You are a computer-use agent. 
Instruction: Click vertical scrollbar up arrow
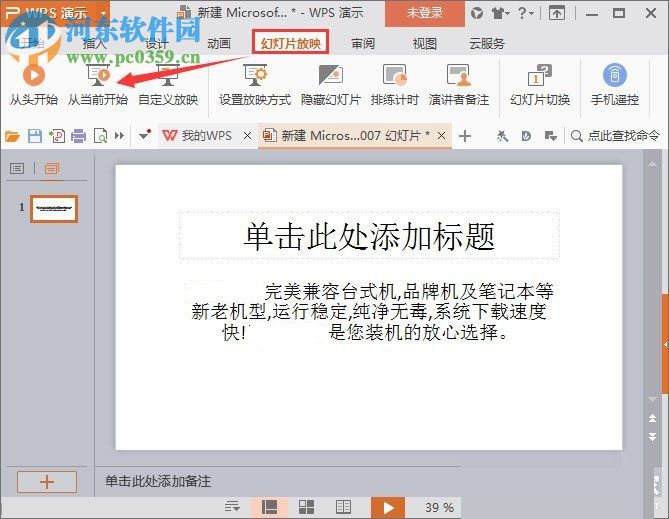652,164
